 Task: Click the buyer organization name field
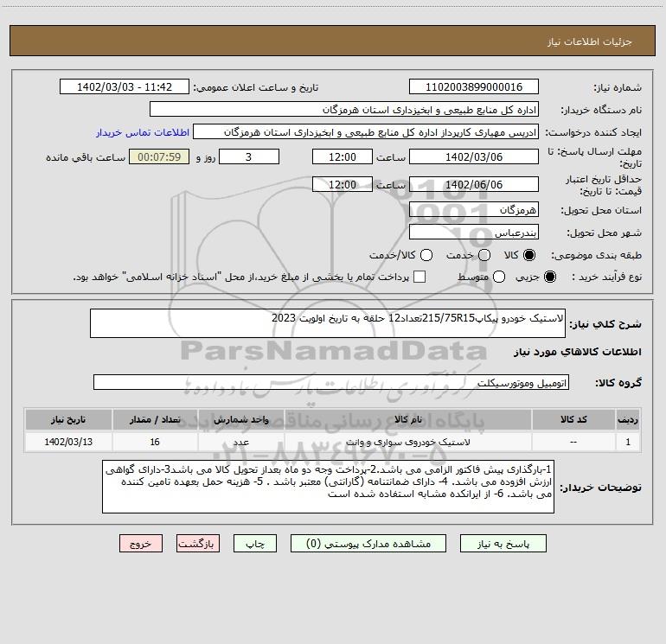click(x=344, y=109)
